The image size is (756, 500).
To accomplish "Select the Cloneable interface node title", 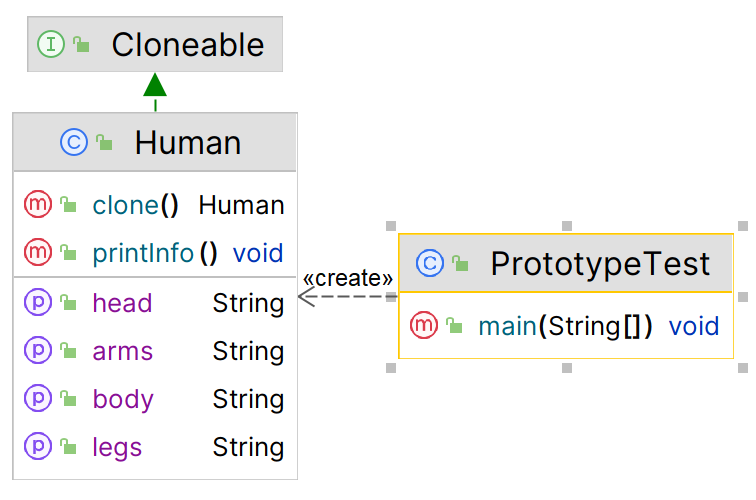I will coord(188,44).
